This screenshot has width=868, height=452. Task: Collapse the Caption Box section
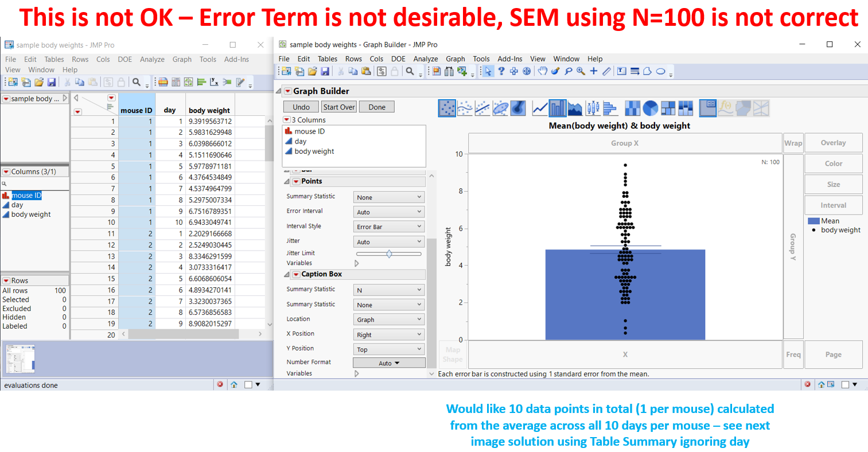point(287,275)
